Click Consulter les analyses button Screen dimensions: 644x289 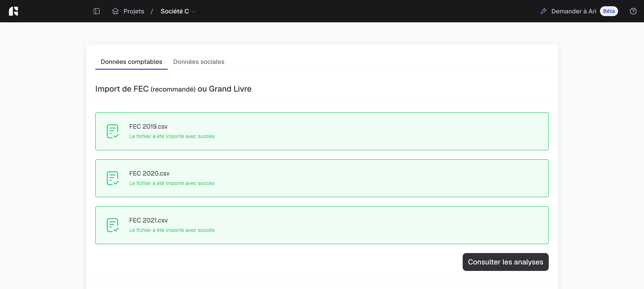point(505,262)
